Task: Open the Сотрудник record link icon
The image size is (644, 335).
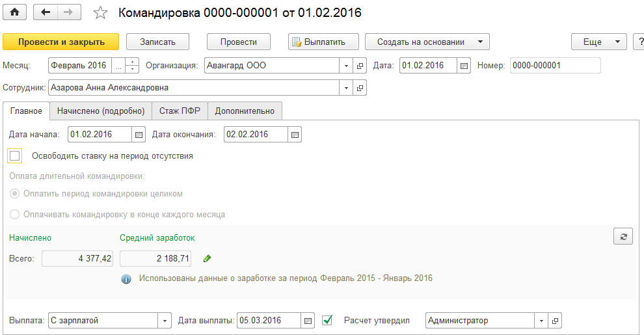Action: (360, 88)
